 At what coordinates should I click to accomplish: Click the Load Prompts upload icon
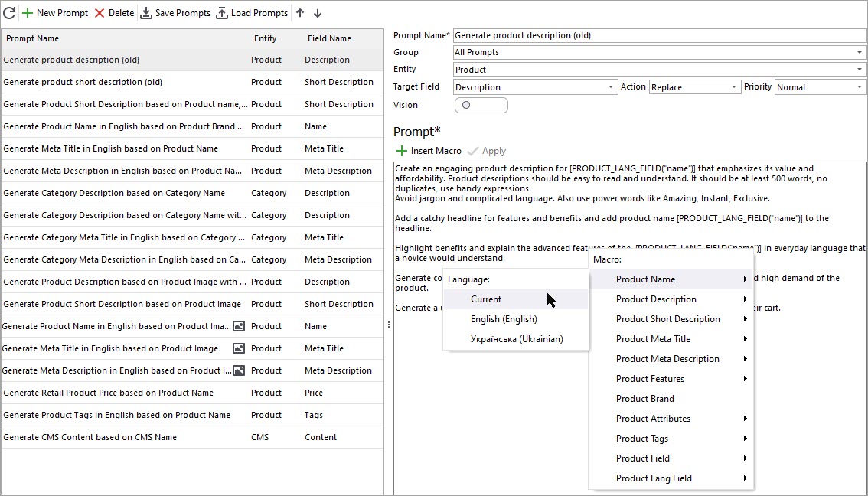coord(222,13)
